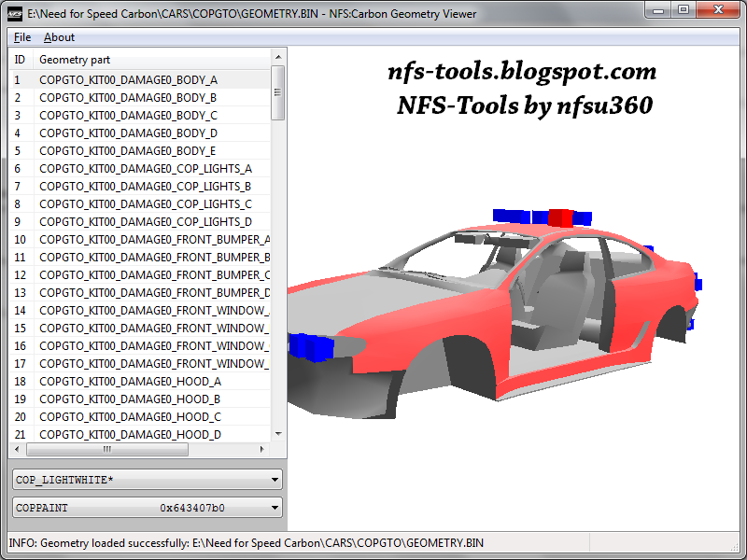This screenshot has height=560, width=747.
Task: Select COPGTO_KIT00_DAMAGE0_BODY_A row
Action: pos(140,79)
